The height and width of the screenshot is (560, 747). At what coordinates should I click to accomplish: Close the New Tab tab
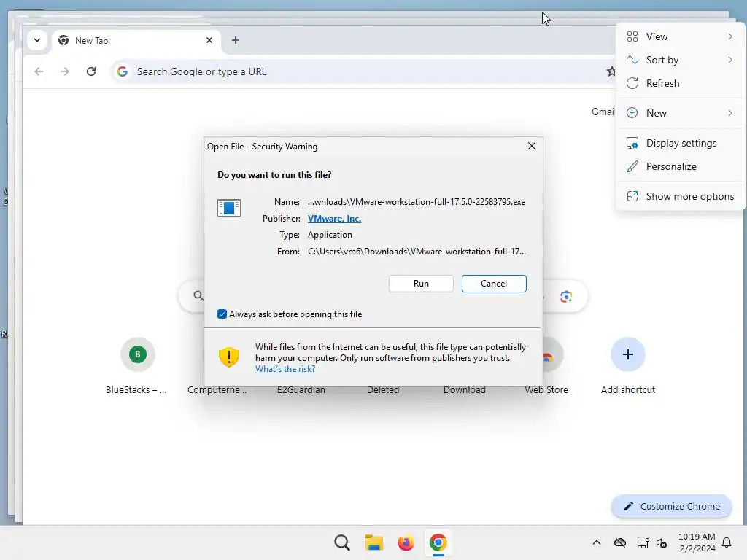tap(209, 40)
